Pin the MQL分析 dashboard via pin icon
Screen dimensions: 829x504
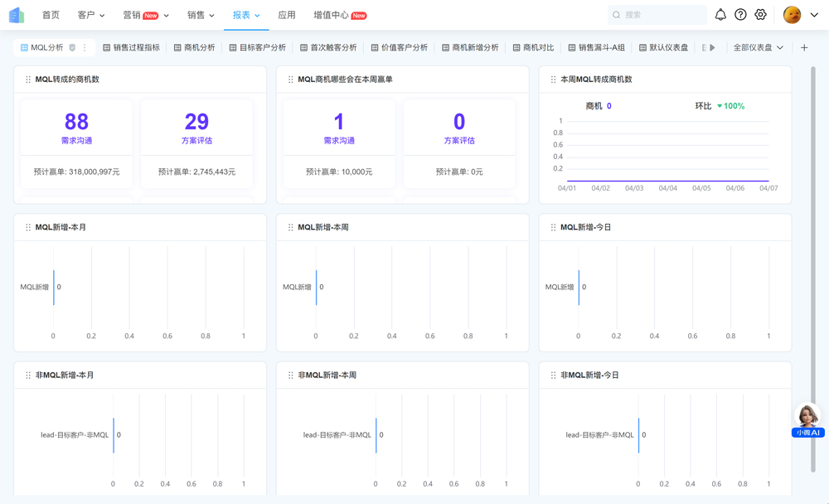tap(71, 47)
